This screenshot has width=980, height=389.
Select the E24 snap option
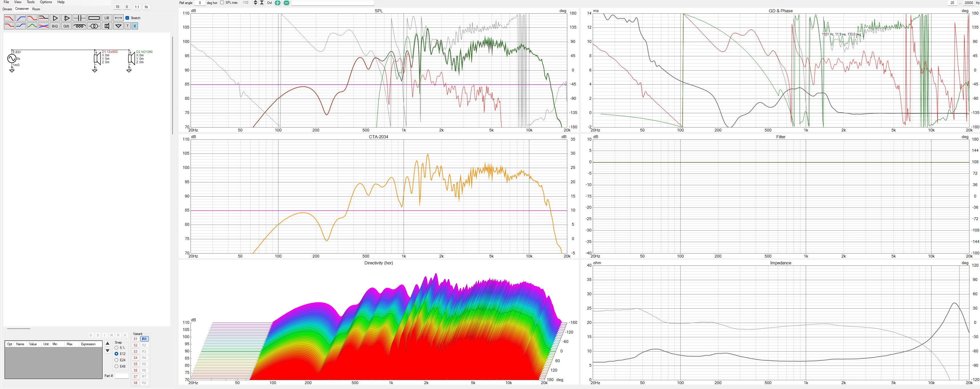click(117, 360)
